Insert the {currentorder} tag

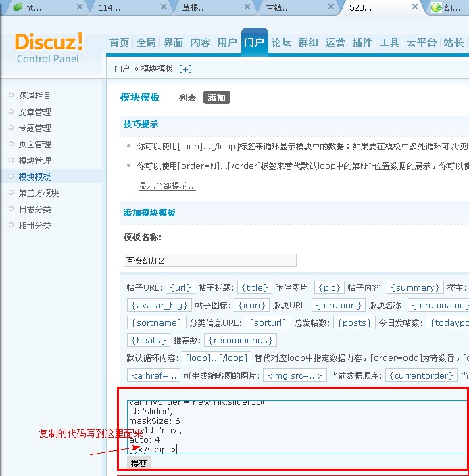421,375
